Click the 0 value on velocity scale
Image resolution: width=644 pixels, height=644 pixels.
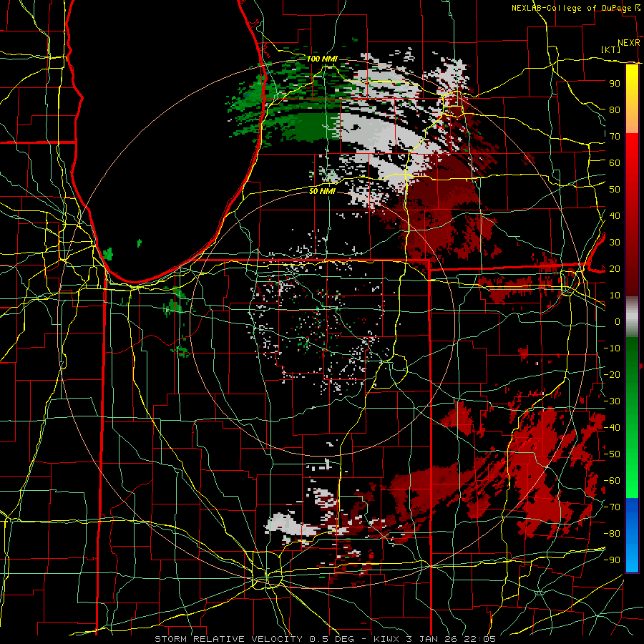pos(618,321)
